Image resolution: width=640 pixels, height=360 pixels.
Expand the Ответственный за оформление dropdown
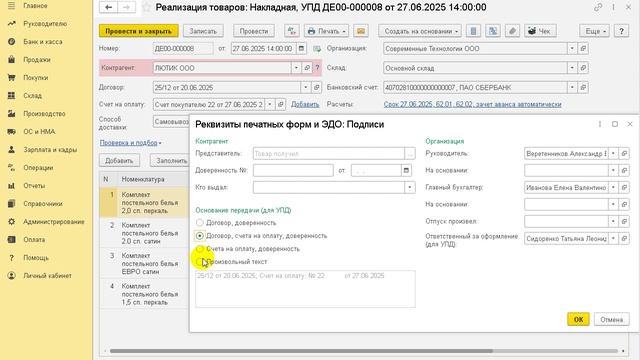pyautogui.click(x=613, y=238)
